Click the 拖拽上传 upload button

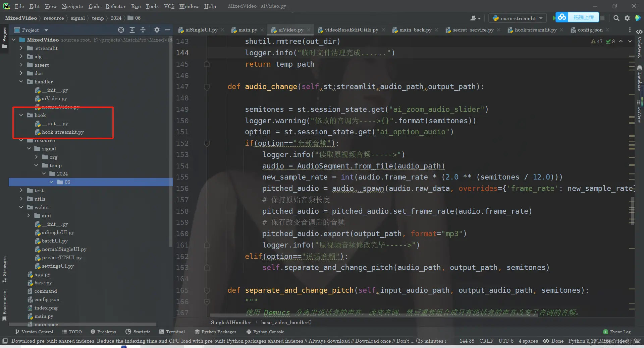pos(584,17)
